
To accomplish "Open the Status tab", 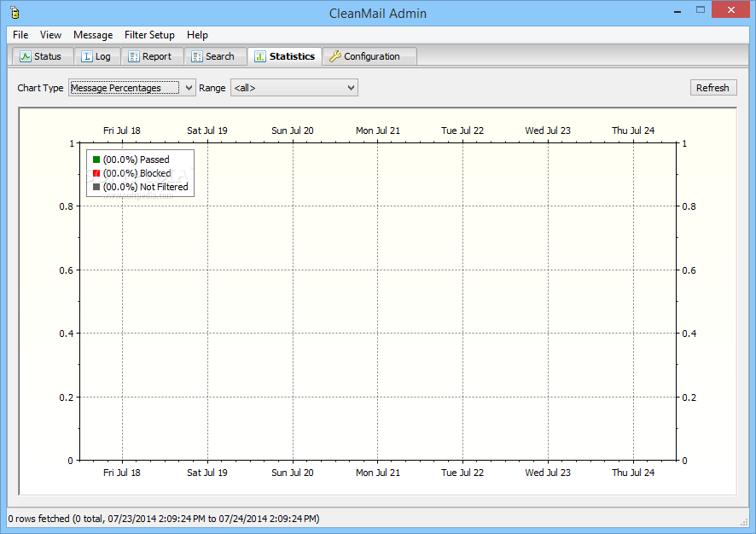I will [42, 56].
